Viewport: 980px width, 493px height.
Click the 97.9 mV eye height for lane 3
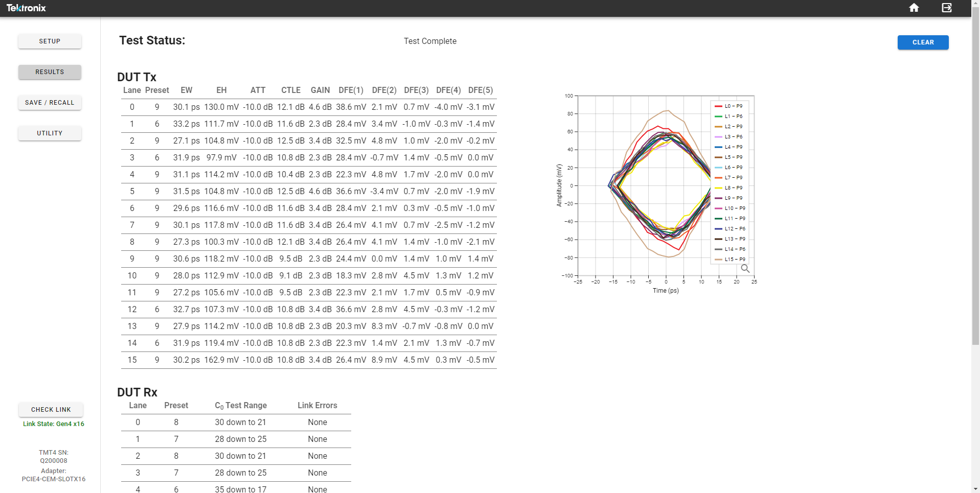click(221, 158)
